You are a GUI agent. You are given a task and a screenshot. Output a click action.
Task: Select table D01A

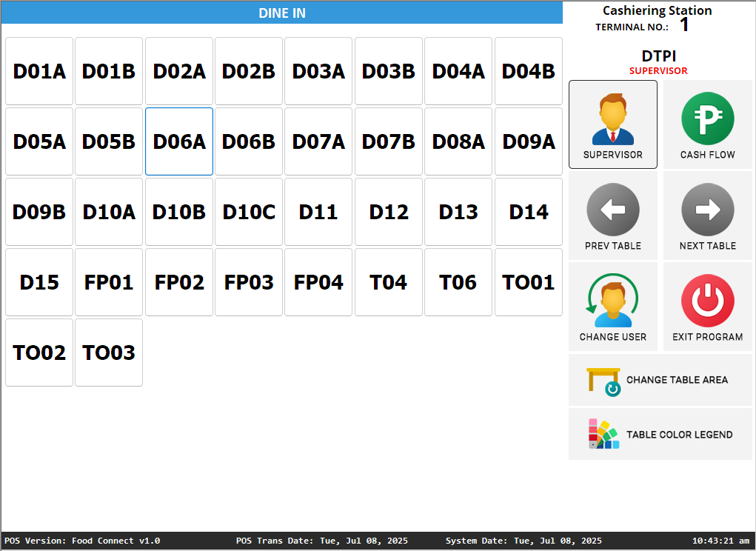[39, 71]
